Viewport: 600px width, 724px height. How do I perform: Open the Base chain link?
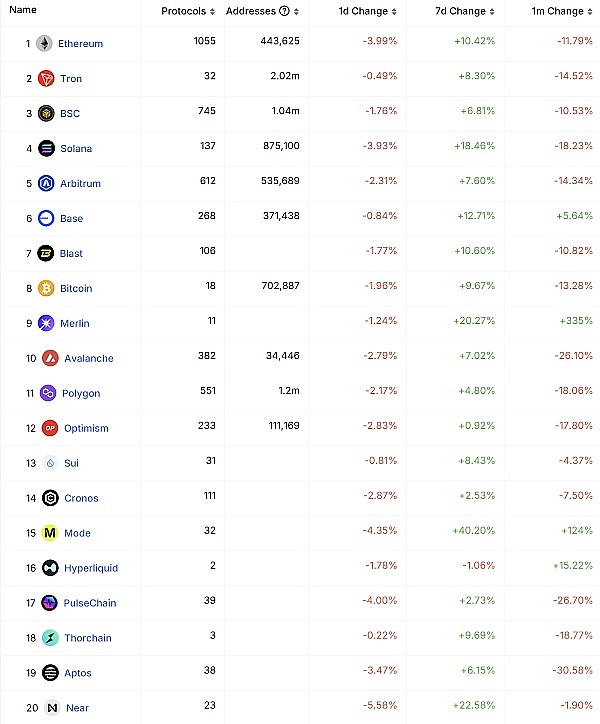pos(71,219)
